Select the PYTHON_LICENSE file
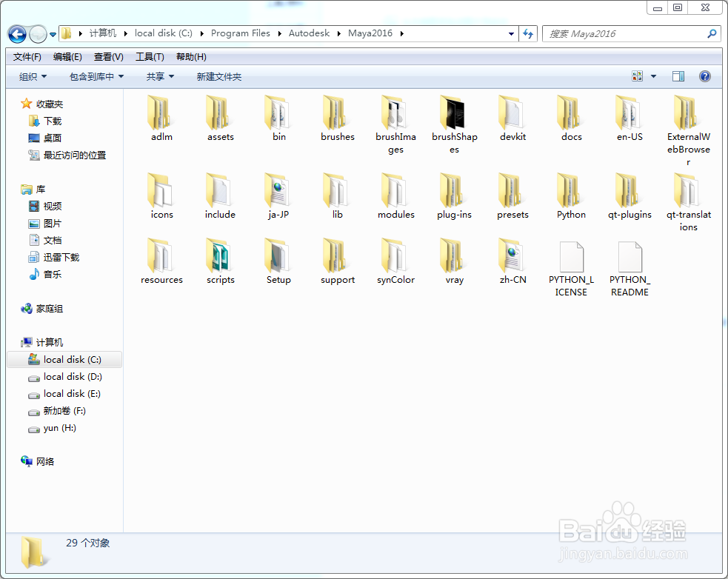Image resolution: width=728 pixels, height=579 pixels. (x=571, y=268)
